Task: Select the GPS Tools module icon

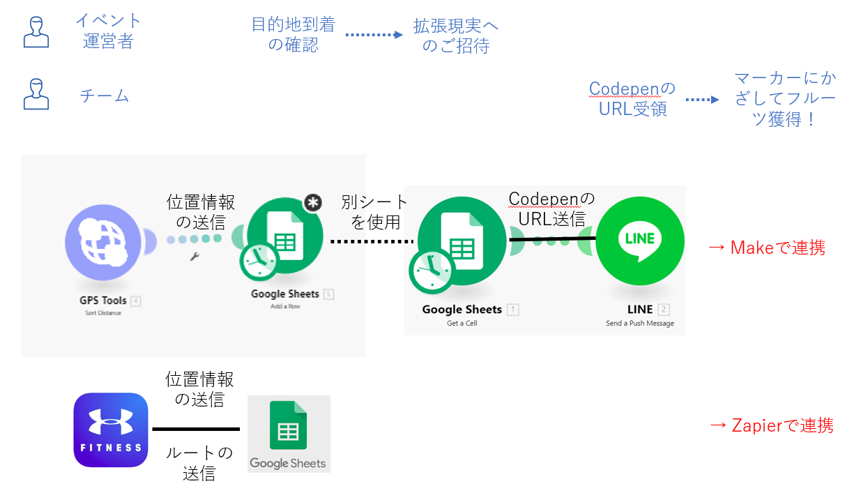Action: click(x=105, y=241)
